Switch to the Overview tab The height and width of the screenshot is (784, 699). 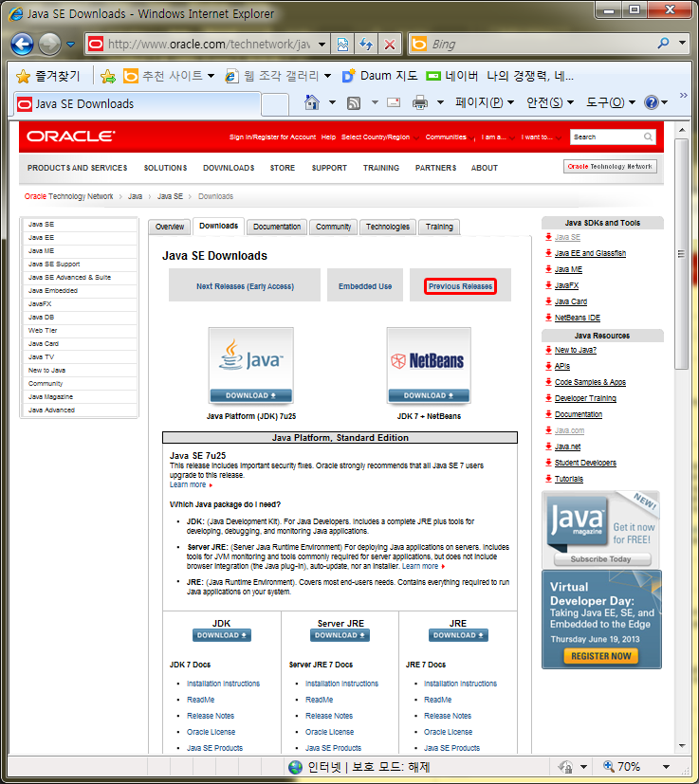pyautogui.click(x=170, y=227)
